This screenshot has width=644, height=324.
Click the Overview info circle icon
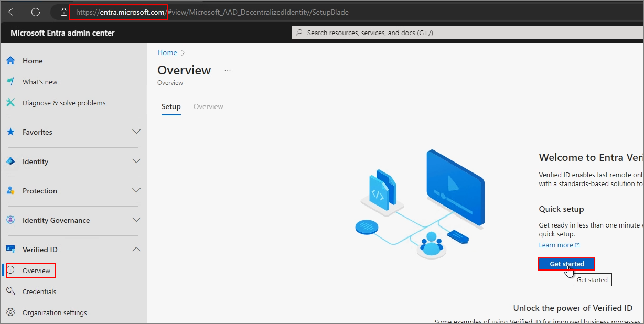[x=10, y=271]
